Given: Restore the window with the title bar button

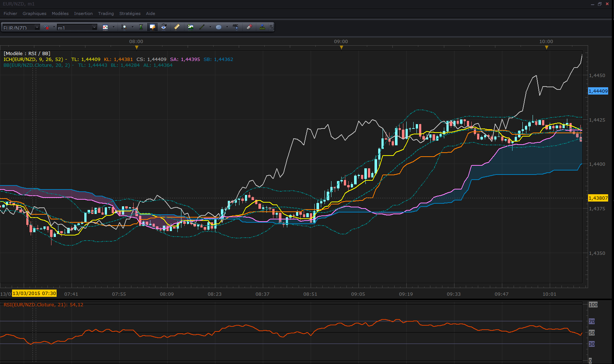Looking at the screenshot, I should [600, 4].
